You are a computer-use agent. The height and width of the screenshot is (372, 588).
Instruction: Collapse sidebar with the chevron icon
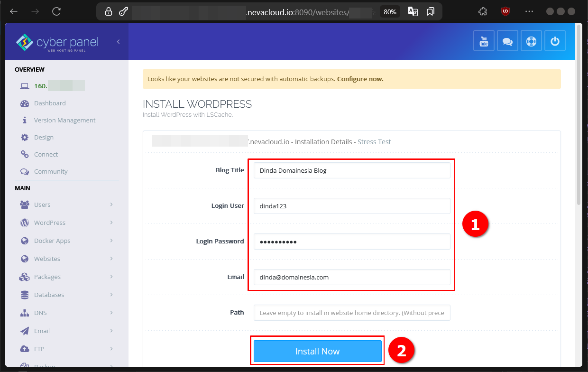coord(118,42)
